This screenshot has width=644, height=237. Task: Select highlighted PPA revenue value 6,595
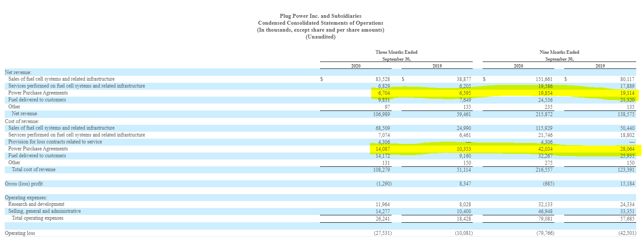465,93
